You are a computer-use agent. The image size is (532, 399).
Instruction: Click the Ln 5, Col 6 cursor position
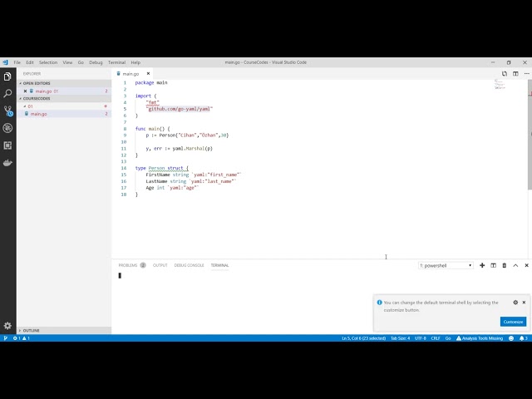click(364, 338)
